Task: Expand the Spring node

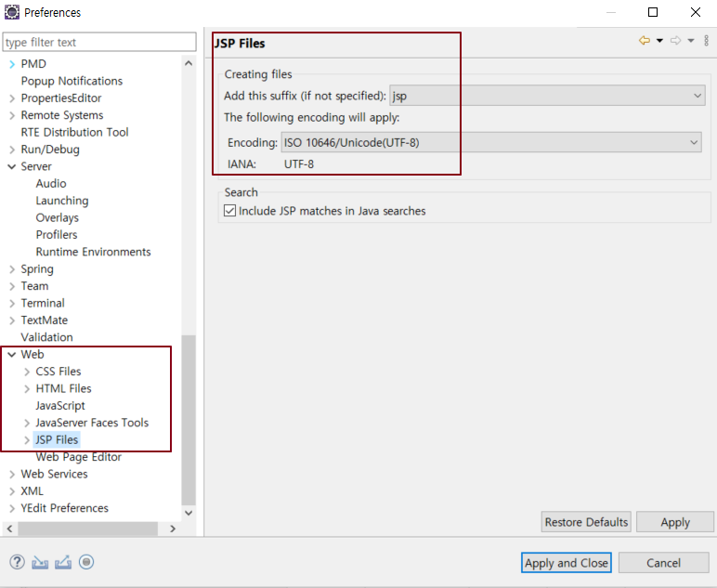Action: point(12,269)
